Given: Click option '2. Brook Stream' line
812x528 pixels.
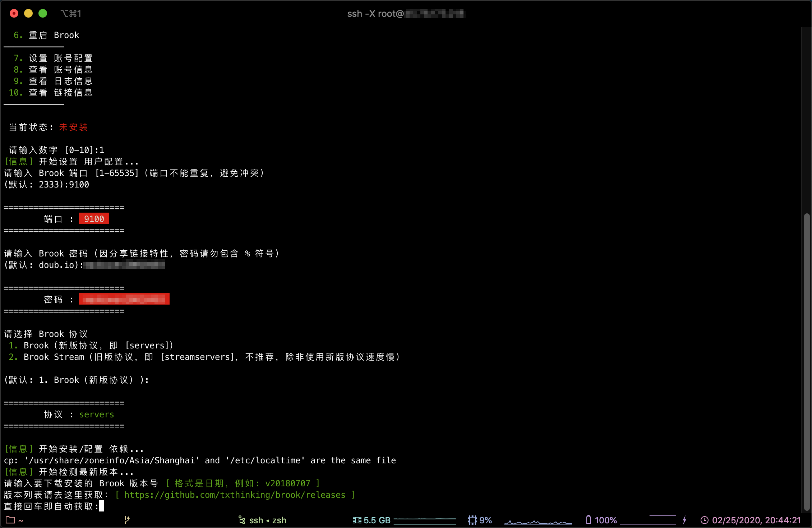Looking at the screenshot, I should [204, 357].
